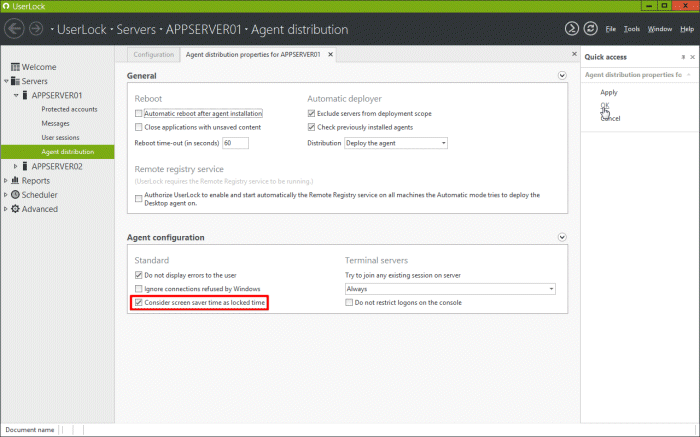Click Cancel in Quick access

[x=610, y=118]
